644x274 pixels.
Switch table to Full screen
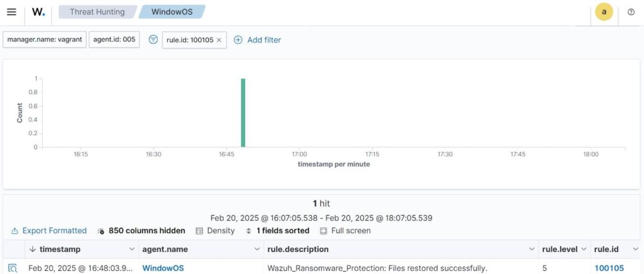tap(345, 231)
